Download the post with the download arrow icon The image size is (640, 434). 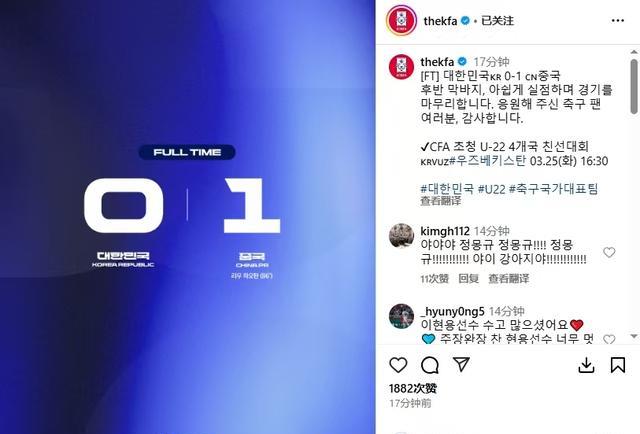point(586,365)
